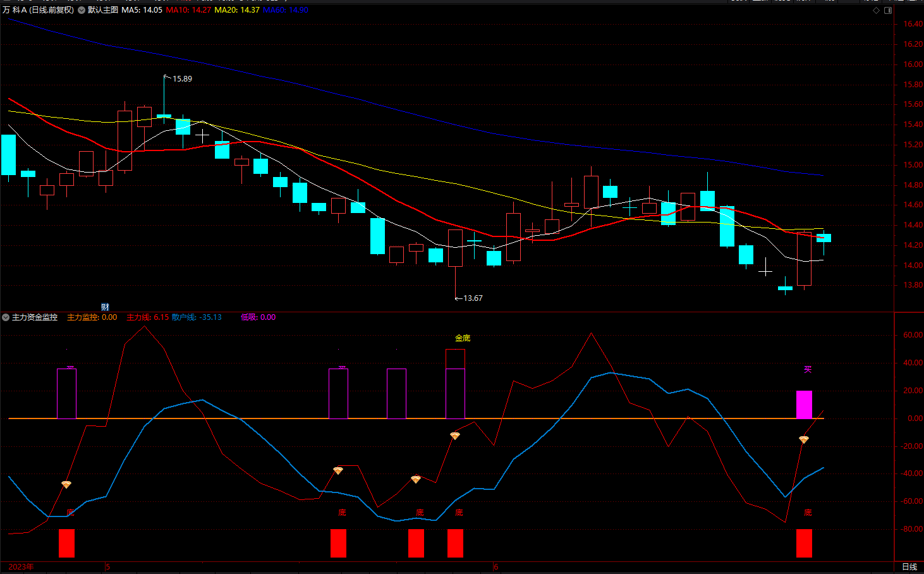Viewport: 924px width, 574px height.
Task: Click the leftmost red 底 bottom bar
Action: click(66, 543)
